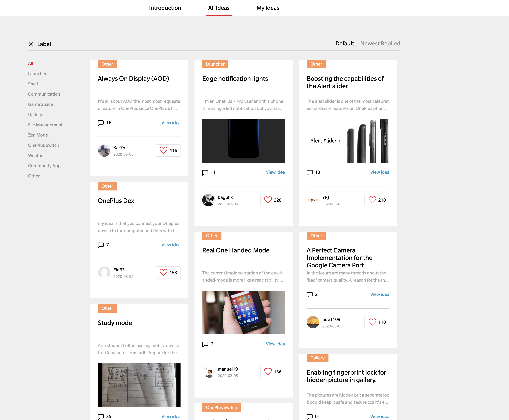Screen dimensions: 509x420
Task: Like the Always On Display idea heart
Action: point(164,150)
